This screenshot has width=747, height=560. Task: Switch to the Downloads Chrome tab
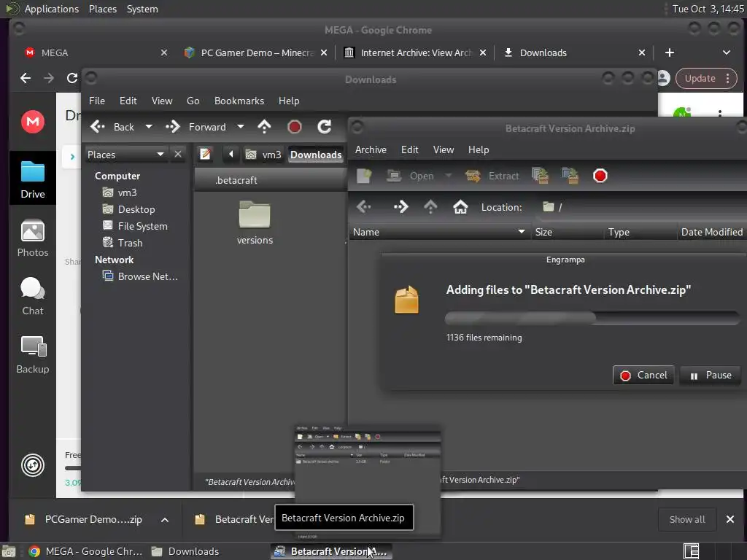(575, 52)
